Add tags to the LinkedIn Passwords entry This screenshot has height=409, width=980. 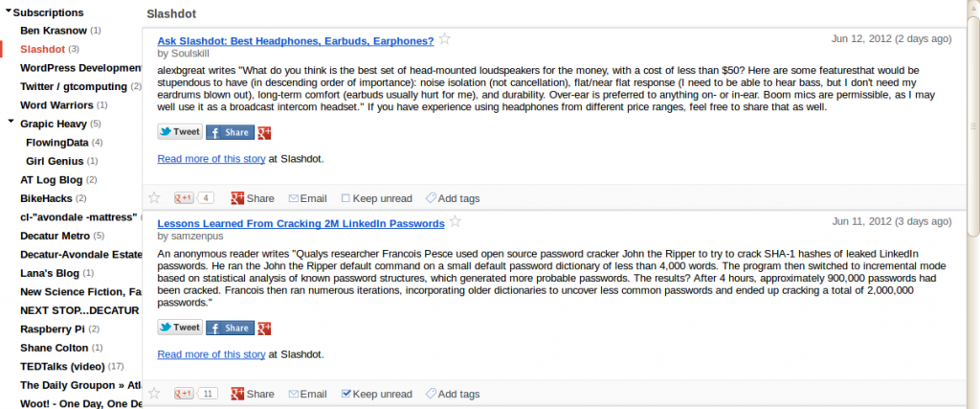click(453, 394)
